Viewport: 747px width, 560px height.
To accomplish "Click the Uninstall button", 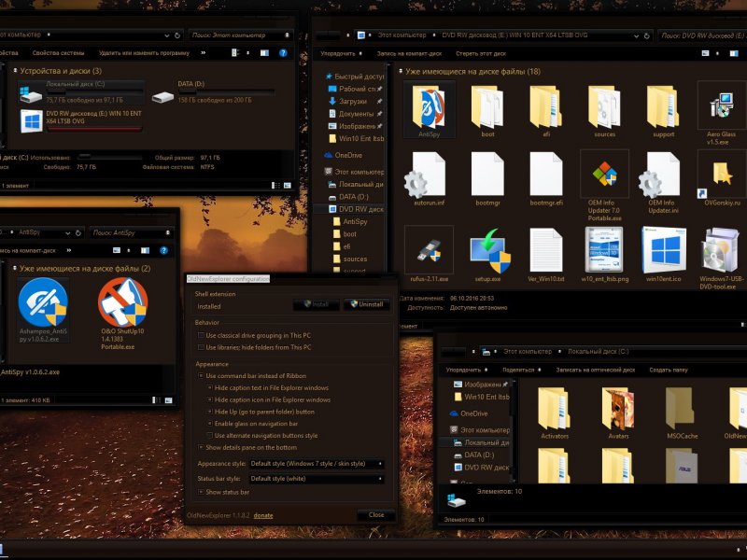I will (366, 304).
